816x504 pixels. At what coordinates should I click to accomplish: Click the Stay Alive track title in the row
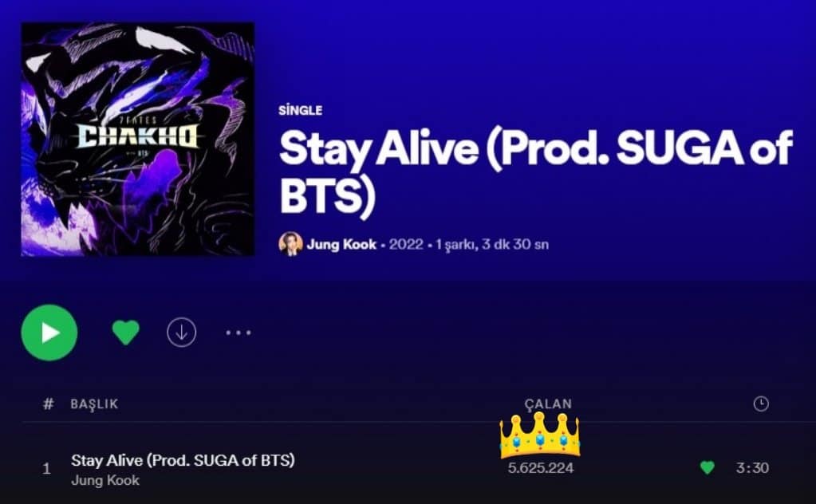click(x=183, y=460)
